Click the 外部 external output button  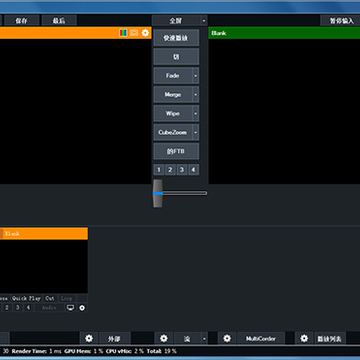tap(114, 338)
